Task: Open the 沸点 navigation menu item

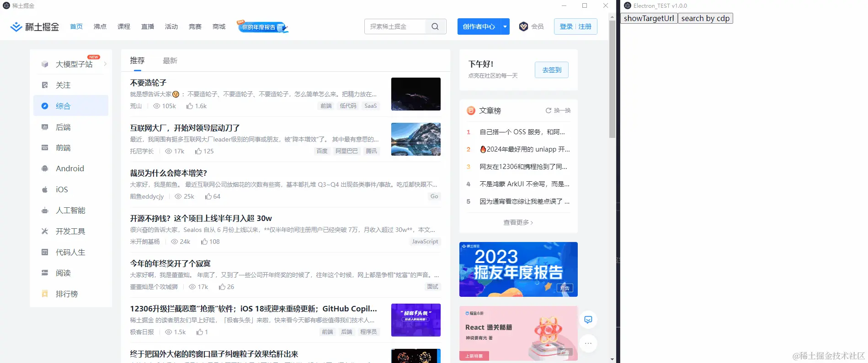Action: pos(100,26)
